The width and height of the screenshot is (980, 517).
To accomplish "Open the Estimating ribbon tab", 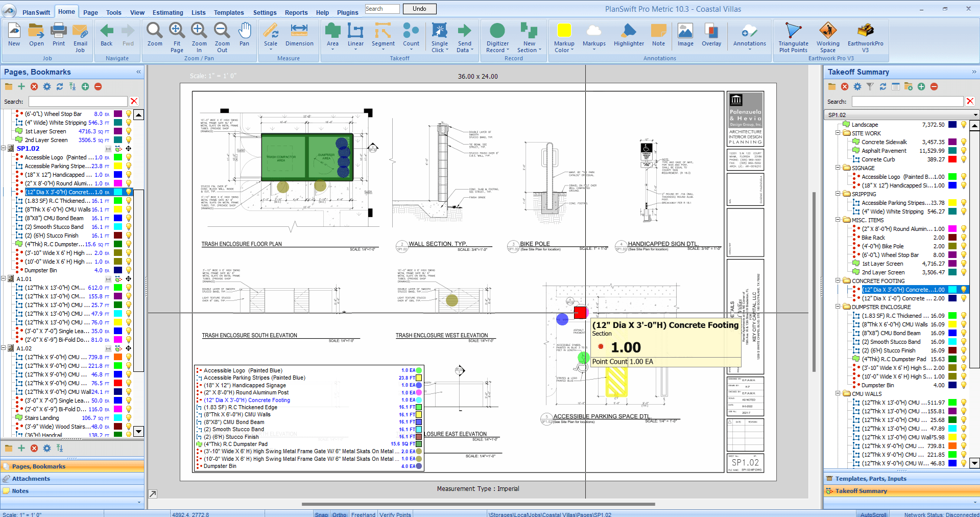I will [x=168, y=13].
